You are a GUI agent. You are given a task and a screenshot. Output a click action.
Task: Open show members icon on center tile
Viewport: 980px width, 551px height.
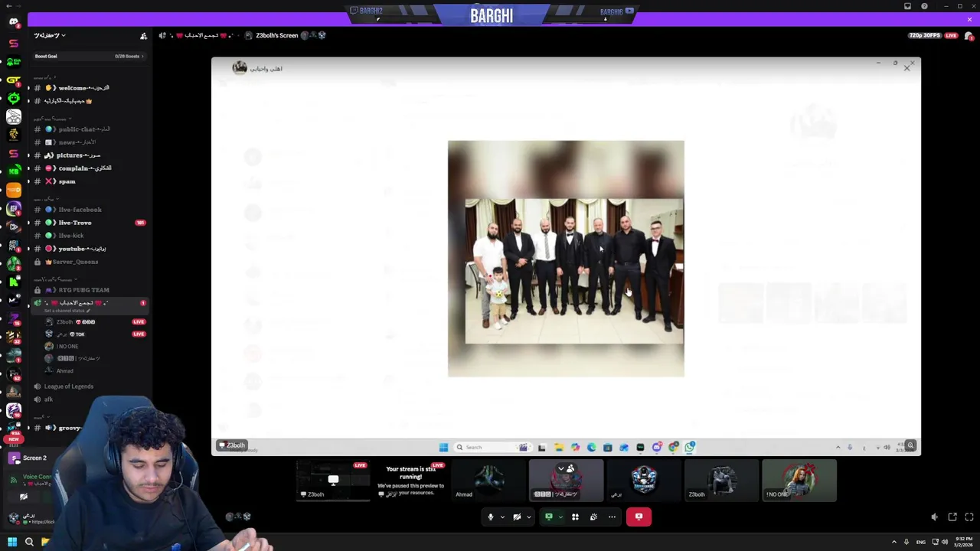point(570,469)
